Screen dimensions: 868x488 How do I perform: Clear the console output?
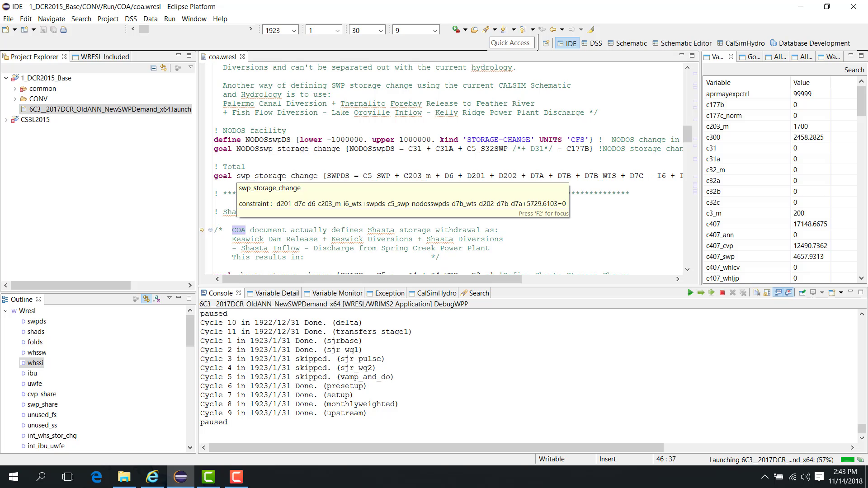[757, 293]
